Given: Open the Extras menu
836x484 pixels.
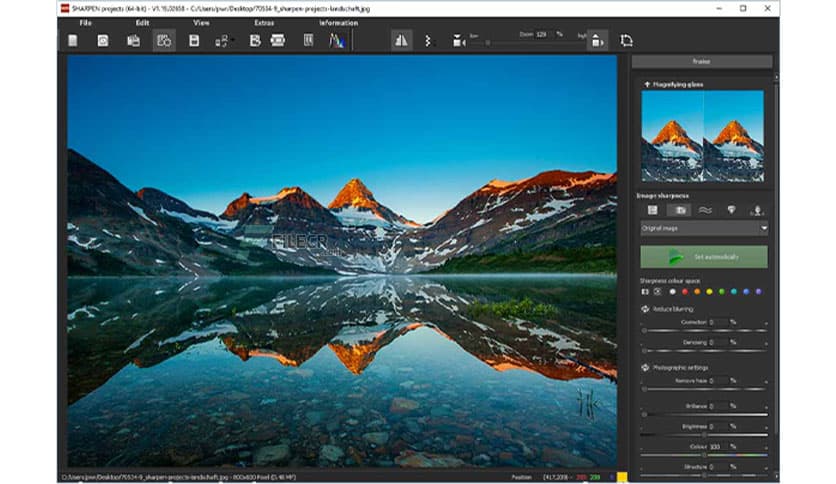Looking at the screenshot, I should pos(264,22).
